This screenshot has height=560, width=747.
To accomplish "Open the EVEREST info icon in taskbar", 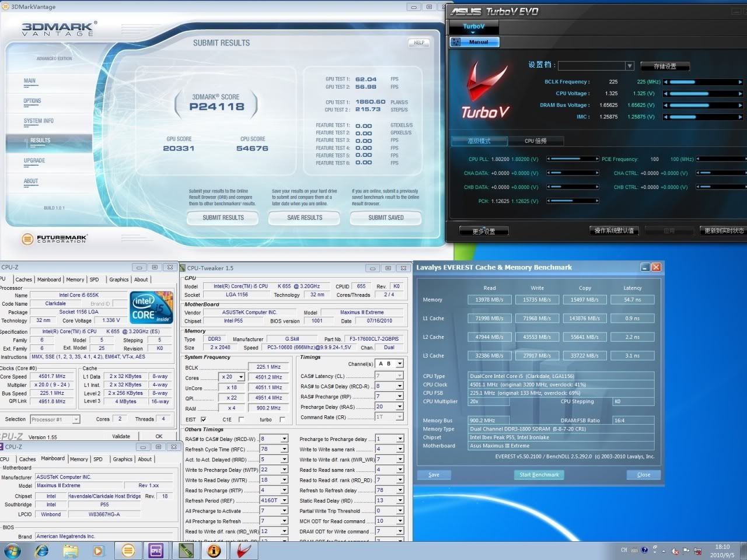I will [214, 550].
